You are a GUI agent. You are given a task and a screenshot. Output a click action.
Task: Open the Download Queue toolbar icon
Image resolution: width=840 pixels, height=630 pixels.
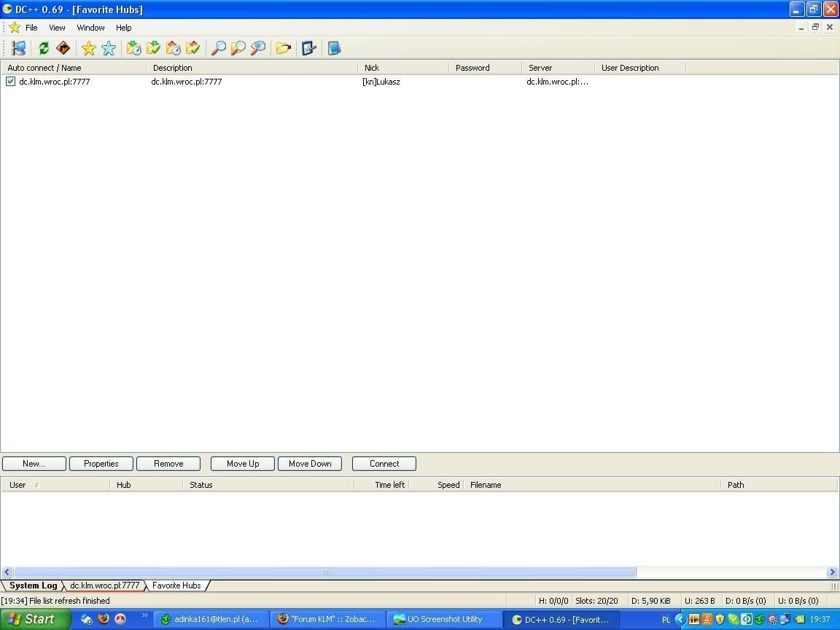point(133,48)
